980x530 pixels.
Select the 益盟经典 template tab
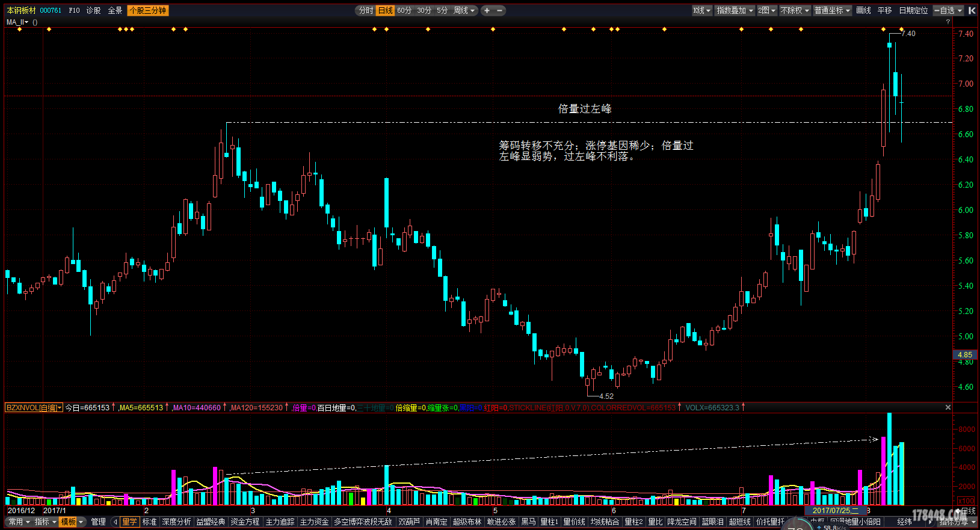coord(211,522)
